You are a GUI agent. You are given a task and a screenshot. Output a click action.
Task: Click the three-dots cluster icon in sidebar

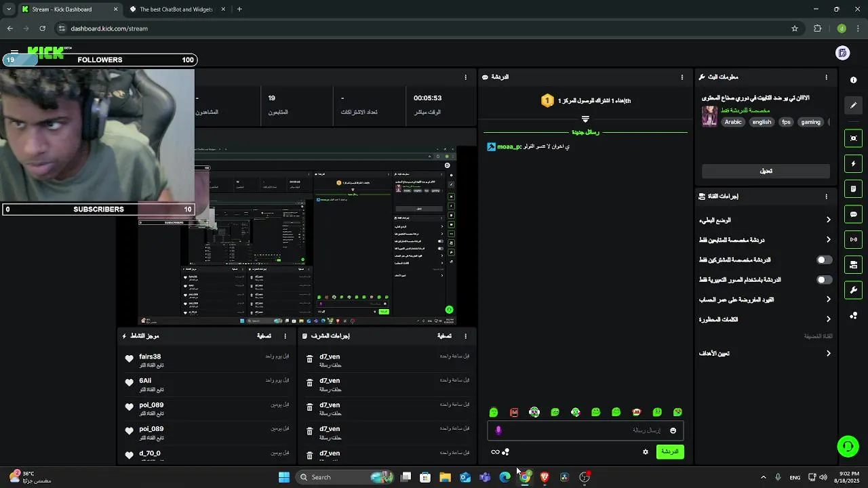point(853,316)
